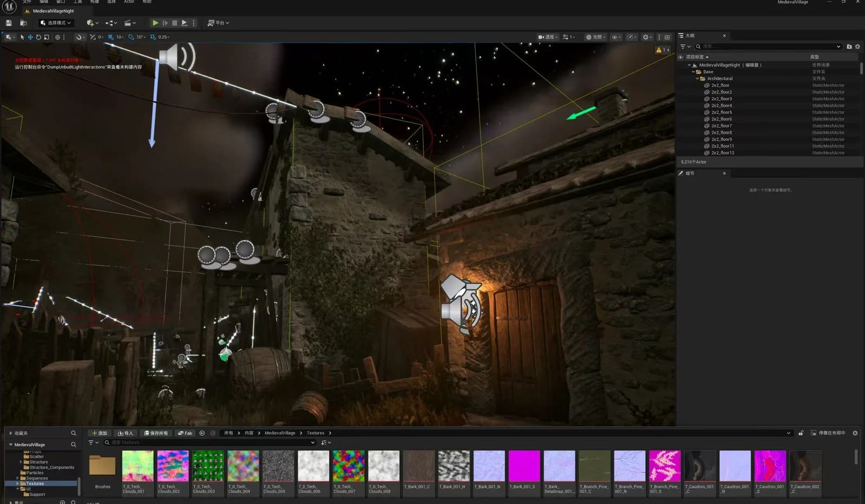Screen dimensions: 865x504
Task: Toggle world/local coordinate space globe icon
Action: (57, 37)
